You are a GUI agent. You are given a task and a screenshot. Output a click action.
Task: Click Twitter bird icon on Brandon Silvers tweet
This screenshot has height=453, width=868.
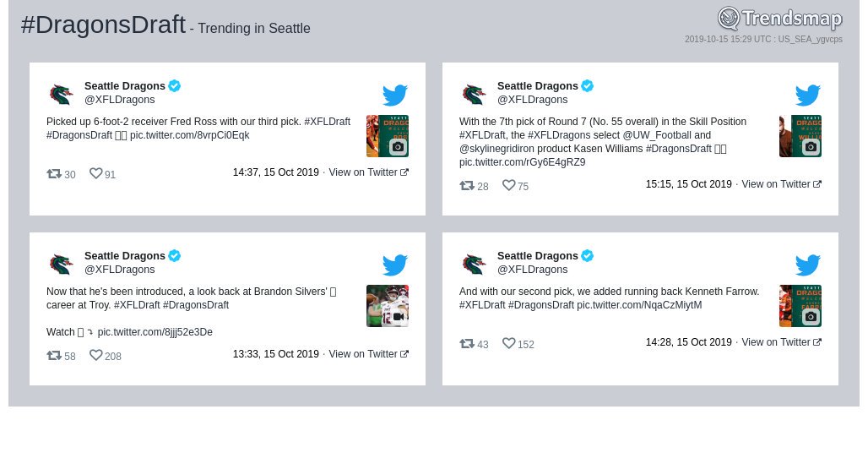pyautogui.click(x=395, y=265)
